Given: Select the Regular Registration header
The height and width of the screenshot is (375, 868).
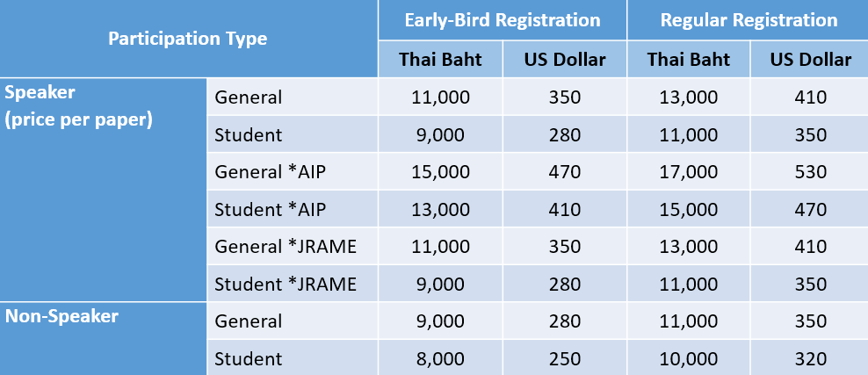Looking at the screenshot, I should [x=748, y=20].
